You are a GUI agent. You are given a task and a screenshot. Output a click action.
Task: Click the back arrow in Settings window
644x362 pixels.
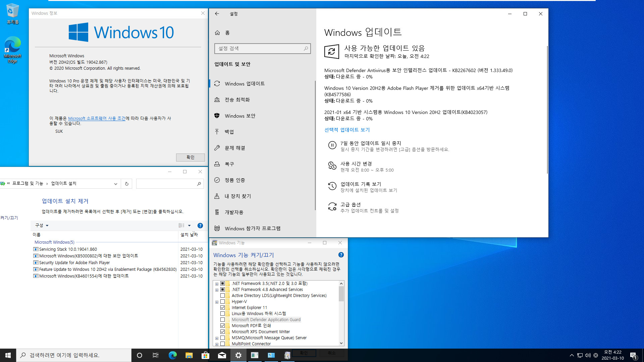217,14
